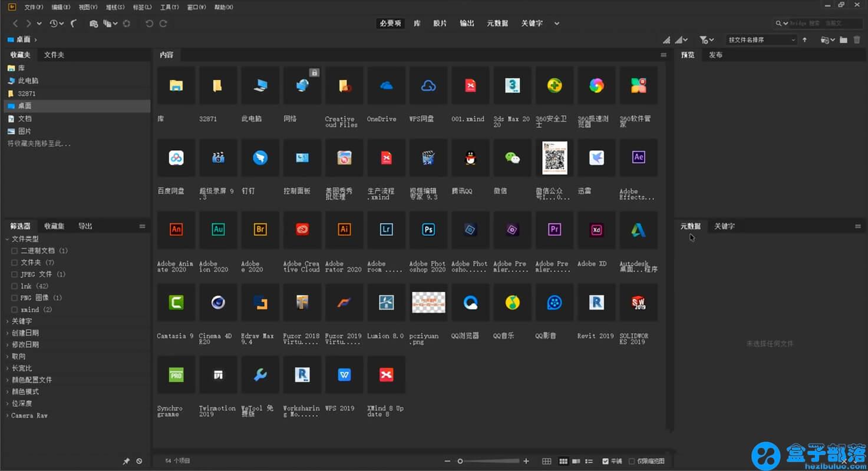
Task: Select the Adobe After Effects Ae thumbnail
Action: [639, 158]
